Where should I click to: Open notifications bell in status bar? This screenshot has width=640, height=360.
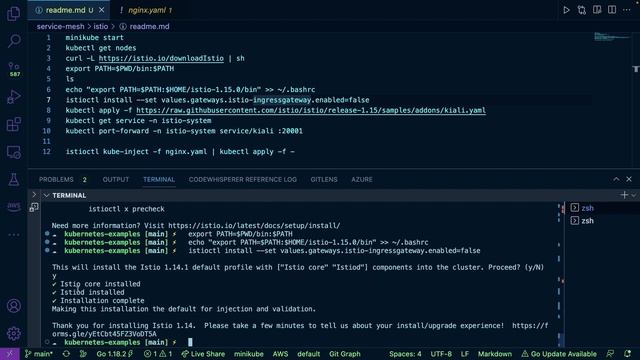pos(627,354)
